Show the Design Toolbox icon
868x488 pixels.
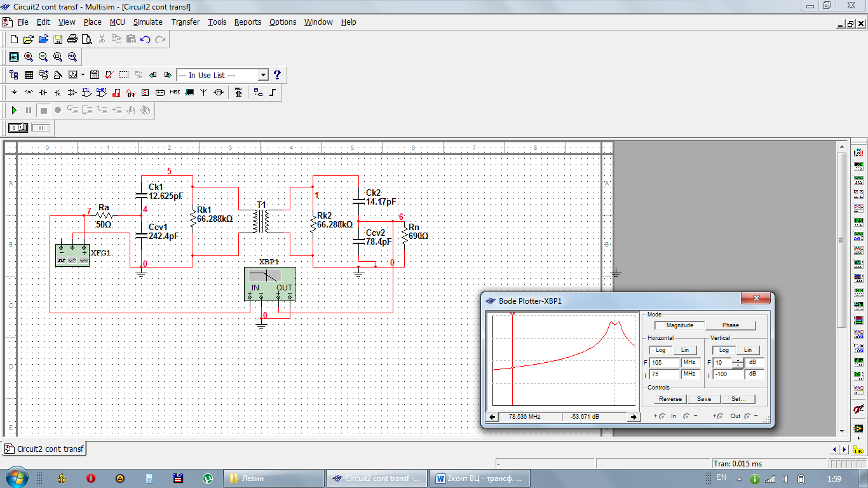pyautogui.click(x=14, y=75)
